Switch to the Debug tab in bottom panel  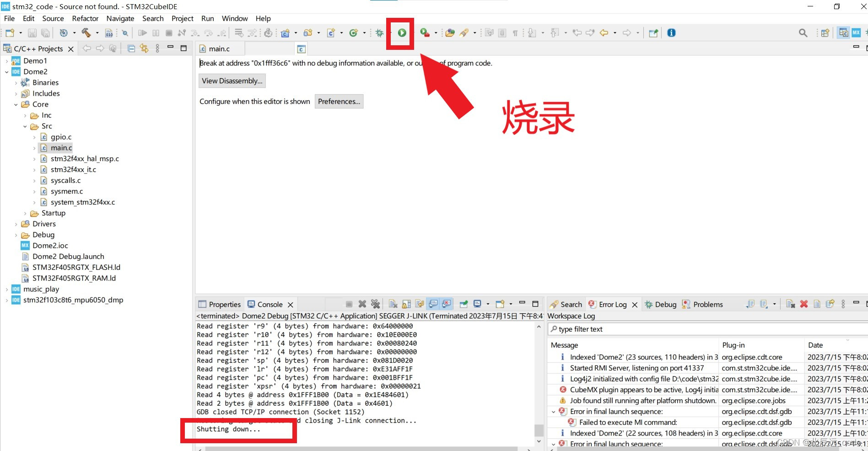coord(661,305)
